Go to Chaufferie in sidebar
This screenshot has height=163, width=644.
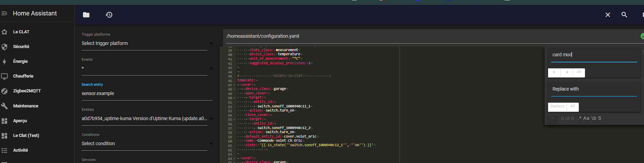23,76
